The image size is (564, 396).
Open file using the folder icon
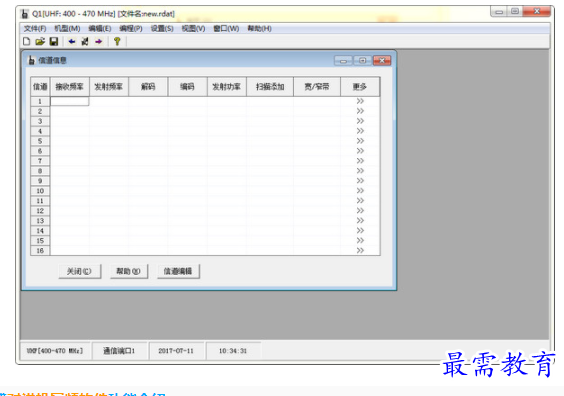[x=40, y=42]
